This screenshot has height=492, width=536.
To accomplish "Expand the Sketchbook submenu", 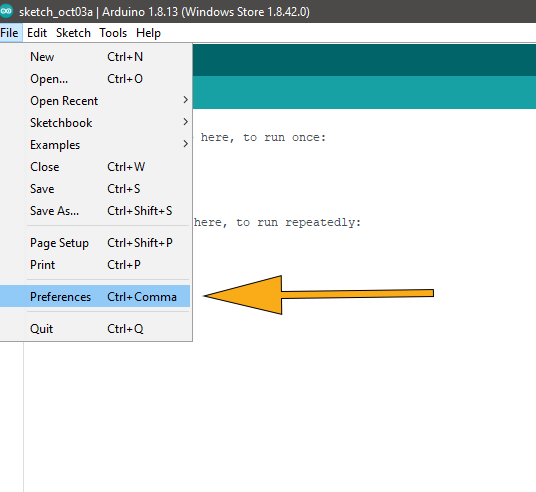I will [x=95, y=123].
